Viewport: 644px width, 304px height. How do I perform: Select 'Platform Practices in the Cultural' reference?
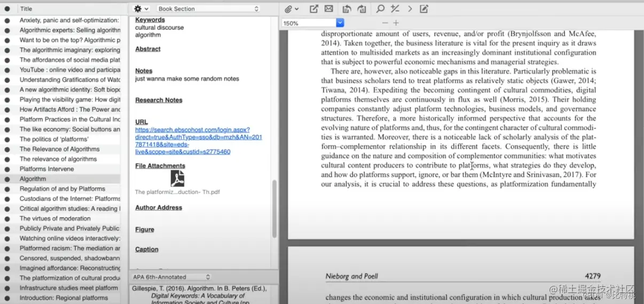[x=70, y=119]
